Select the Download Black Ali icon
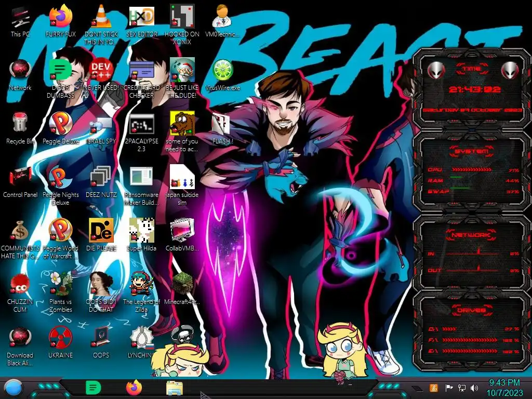The height and width of the screenshot is (399, 532). 20,347
